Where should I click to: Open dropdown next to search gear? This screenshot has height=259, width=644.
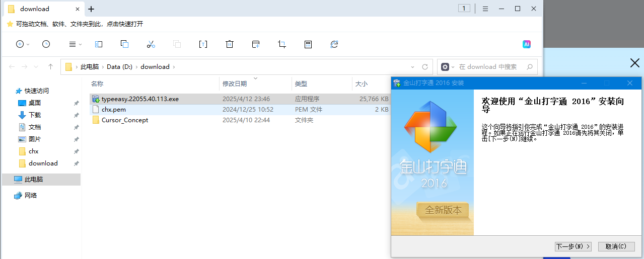pos(453,66)
